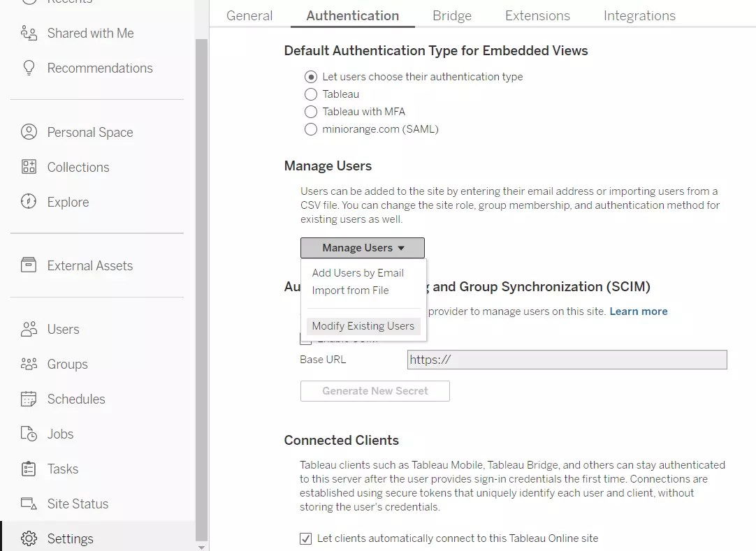The height and width of the screenshot is (551, 756).
Task: Switch to the Bridge tab
Action: click(x=451, y=15)
